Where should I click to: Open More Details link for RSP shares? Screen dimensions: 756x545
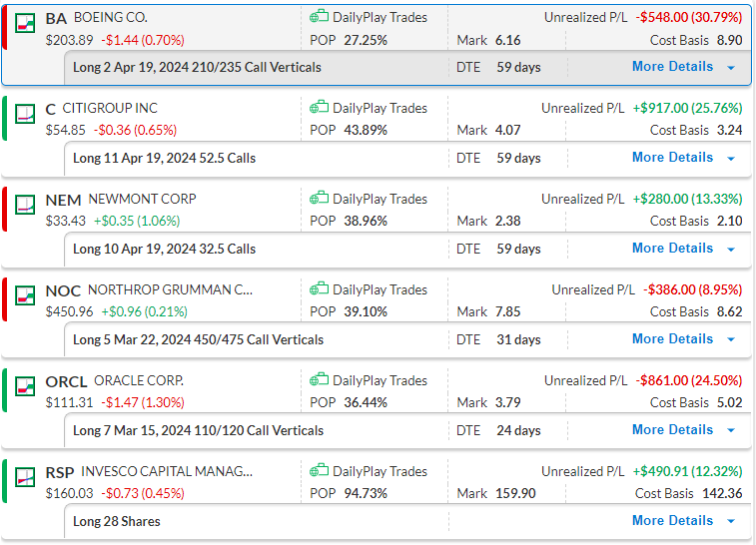click(x=672, y=521)
